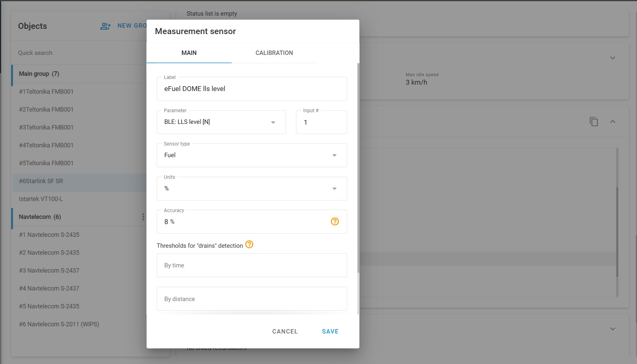
Task: Click the dialog's vertical scrollbar
Action: (358, 168)
